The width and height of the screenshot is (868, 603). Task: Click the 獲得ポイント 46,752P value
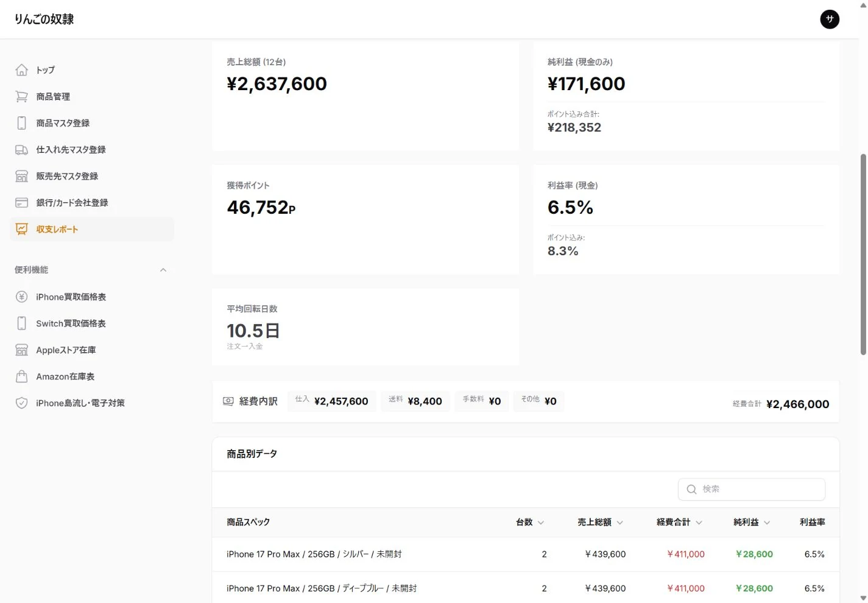[261, 207]
